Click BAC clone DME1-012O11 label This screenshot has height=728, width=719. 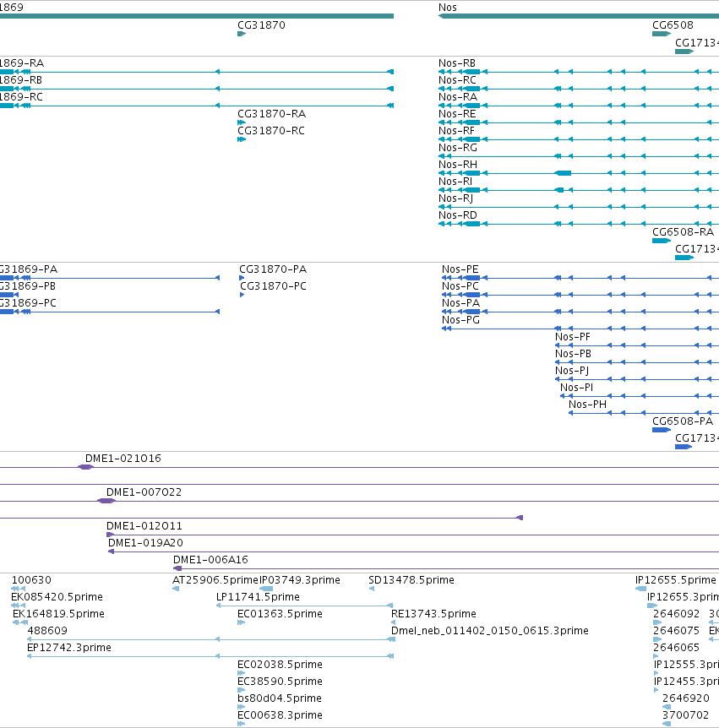[144, 526]
